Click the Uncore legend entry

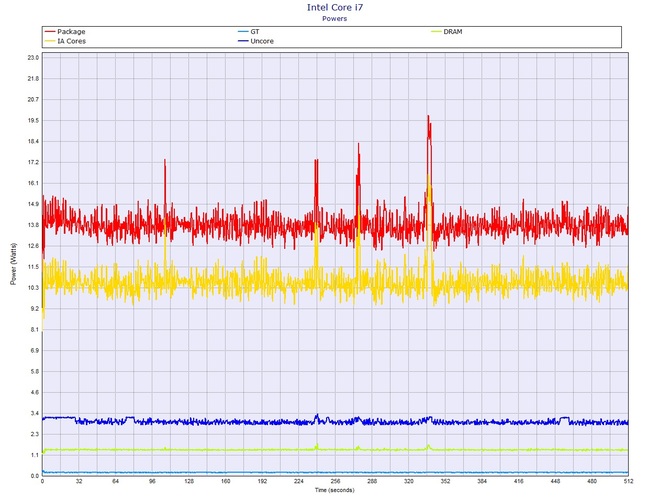coord(256,41)
